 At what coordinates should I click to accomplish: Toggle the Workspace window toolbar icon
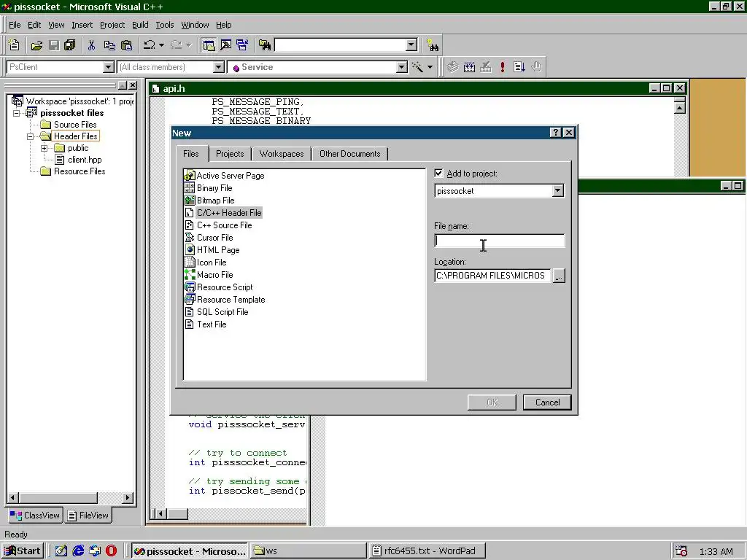click(x=209, y=45)
